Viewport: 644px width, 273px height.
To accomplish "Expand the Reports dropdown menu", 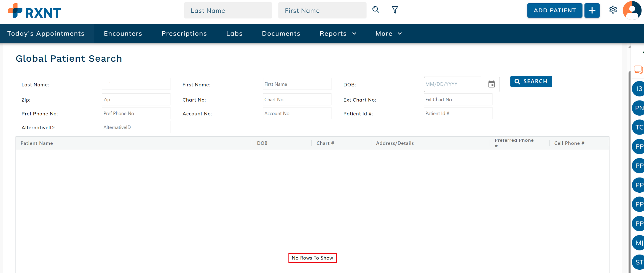I will coord(338,34).
